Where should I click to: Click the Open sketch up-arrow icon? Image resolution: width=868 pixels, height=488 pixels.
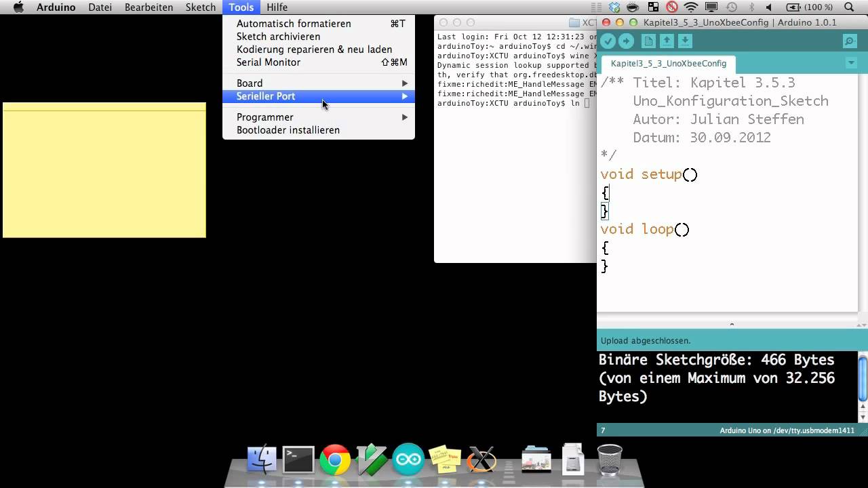667,41
